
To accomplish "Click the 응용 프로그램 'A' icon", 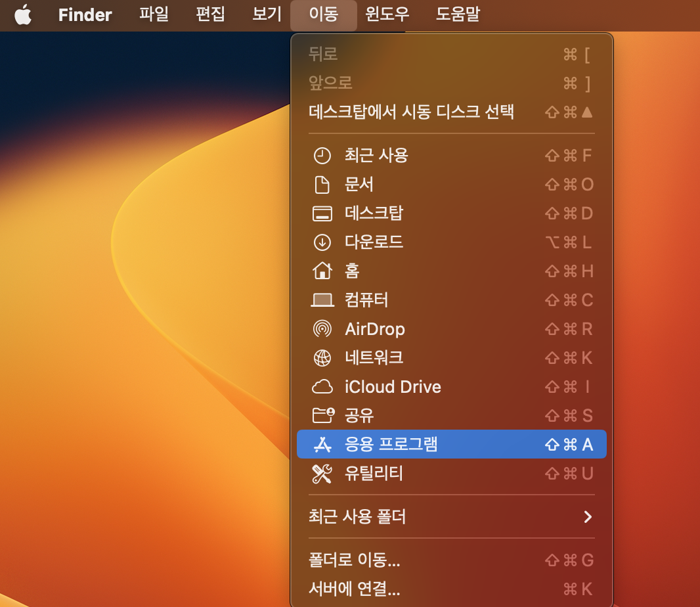I will (322, 444).
